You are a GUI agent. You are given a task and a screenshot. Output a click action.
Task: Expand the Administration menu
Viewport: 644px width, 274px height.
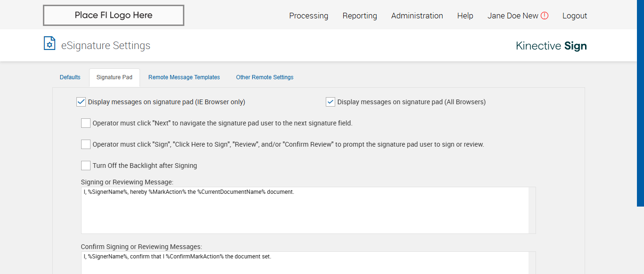coord(417,16)
